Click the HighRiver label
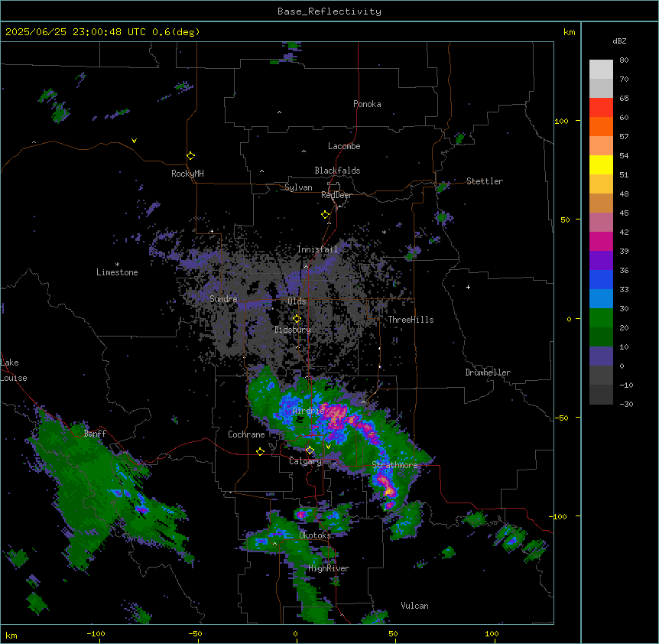 tap(329, 568)
